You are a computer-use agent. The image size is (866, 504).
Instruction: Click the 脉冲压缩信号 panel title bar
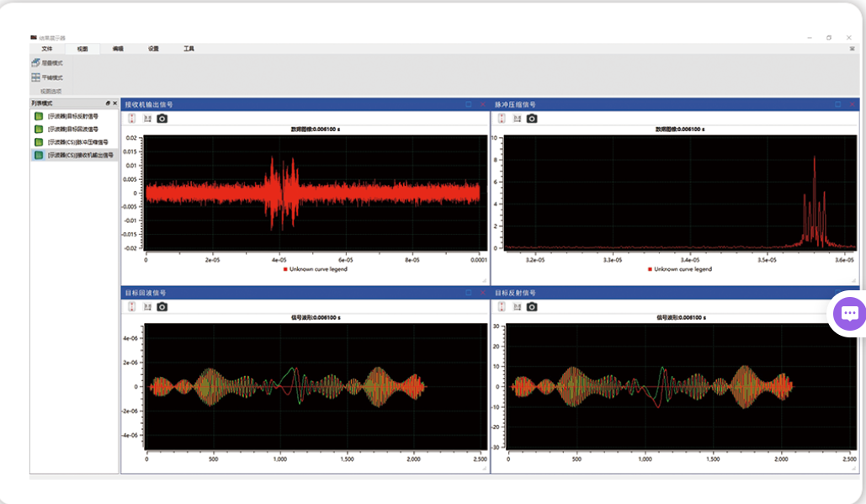675,104
